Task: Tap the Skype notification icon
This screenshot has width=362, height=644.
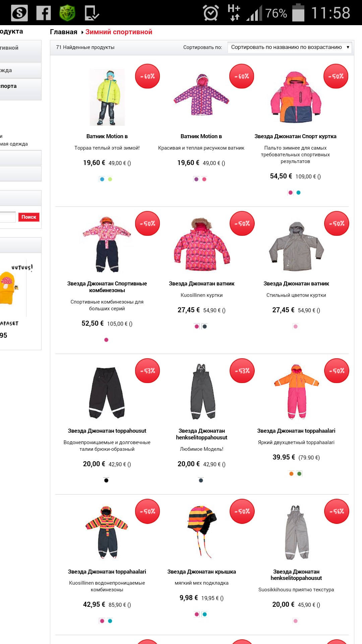Action: pos(19,13)
